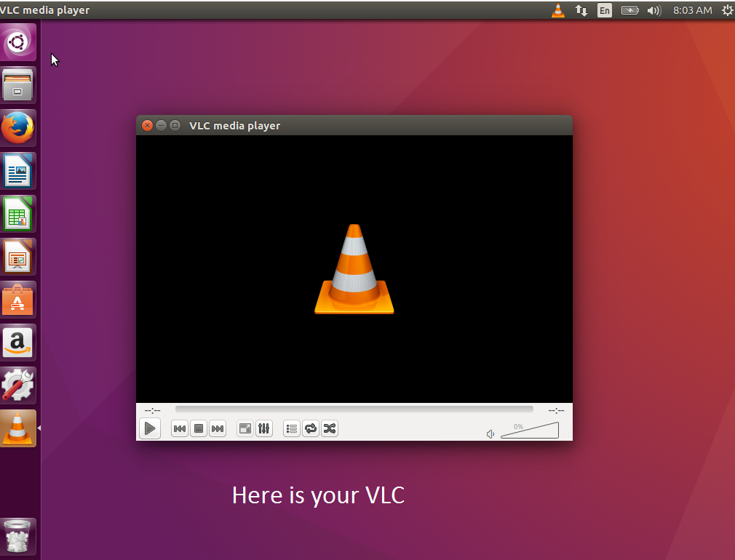Viewport: 735px width, 560px height.
Task: Open System Settings from launcher
Action: [17, 385]
